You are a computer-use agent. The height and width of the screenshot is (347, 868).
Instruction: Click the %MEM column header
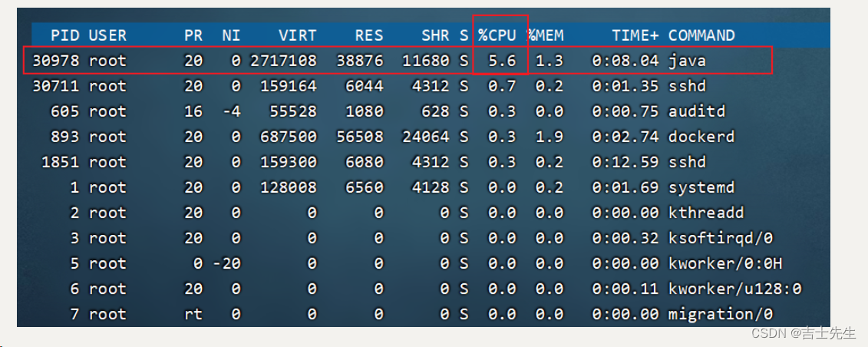click(545, 36)
